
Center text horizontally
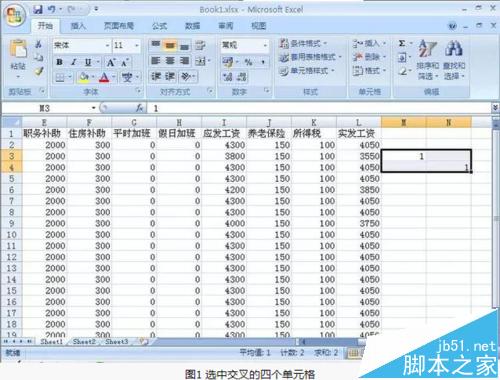170,61
